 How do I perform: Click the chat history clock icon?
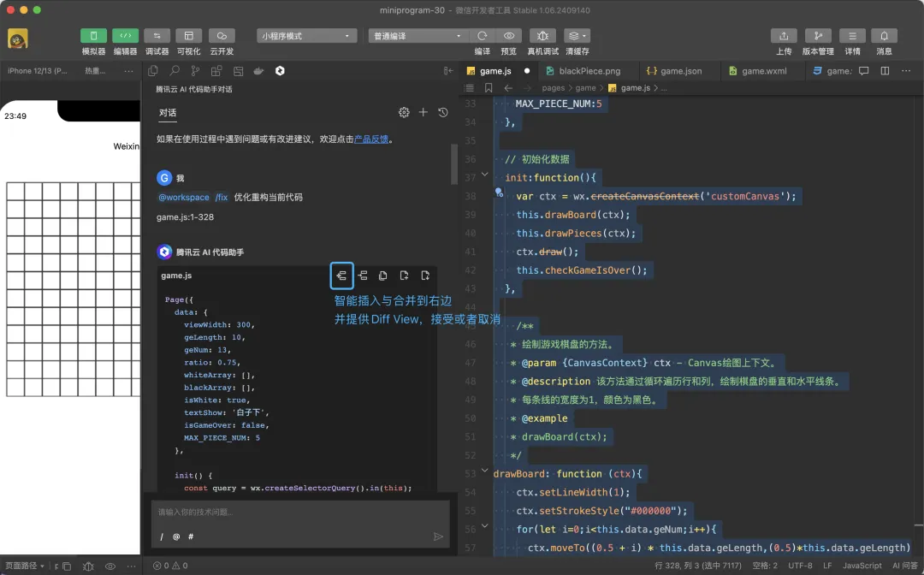click(443, 113)
